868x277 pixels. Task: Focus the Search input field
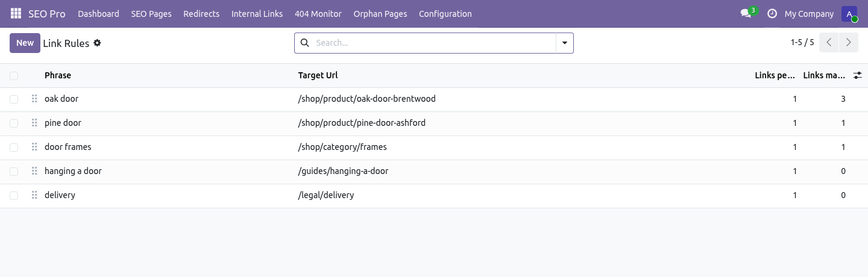pyautogui.click(x=433, y=43)
